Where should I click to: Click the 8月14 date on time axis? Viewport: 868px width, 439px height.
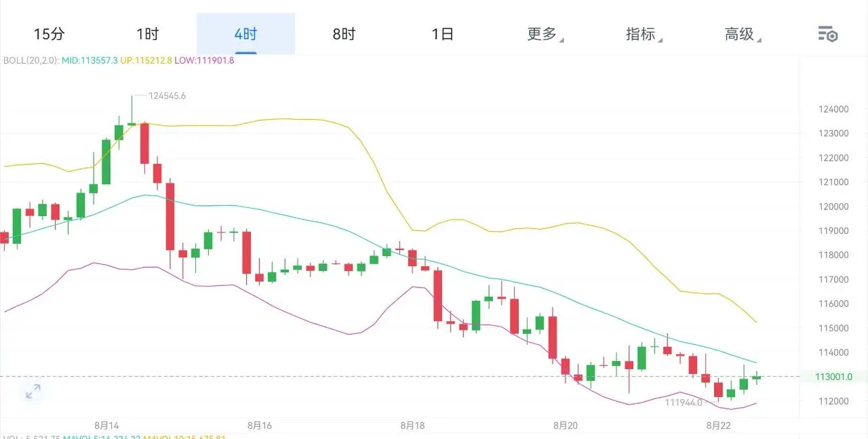106,425
